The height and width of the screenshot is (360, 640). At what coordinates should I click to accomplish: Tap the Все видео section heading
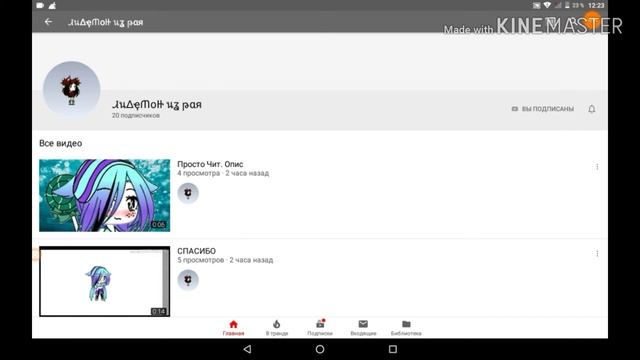coord(60,143)
